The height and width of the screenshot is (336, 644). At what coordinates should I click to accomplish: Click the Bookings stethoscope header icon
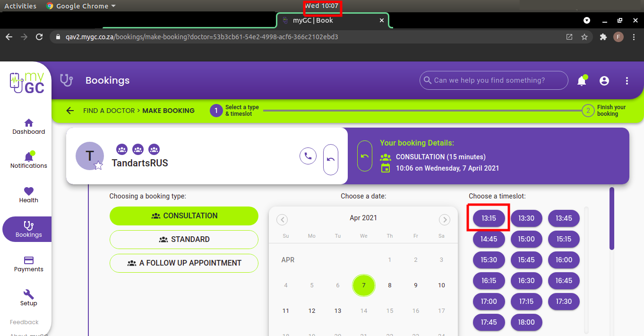click(x=67, y=80)
